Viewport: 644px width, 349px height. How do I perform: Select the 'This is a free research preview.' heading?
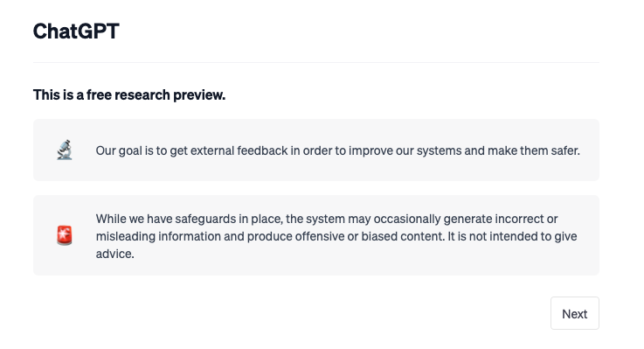click(129, 95)
